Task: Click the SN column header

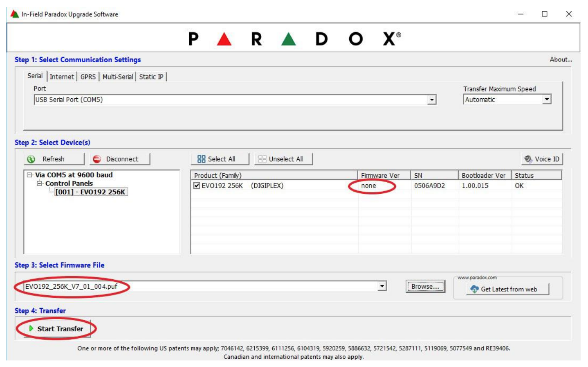Action: [x=434, y=175]
